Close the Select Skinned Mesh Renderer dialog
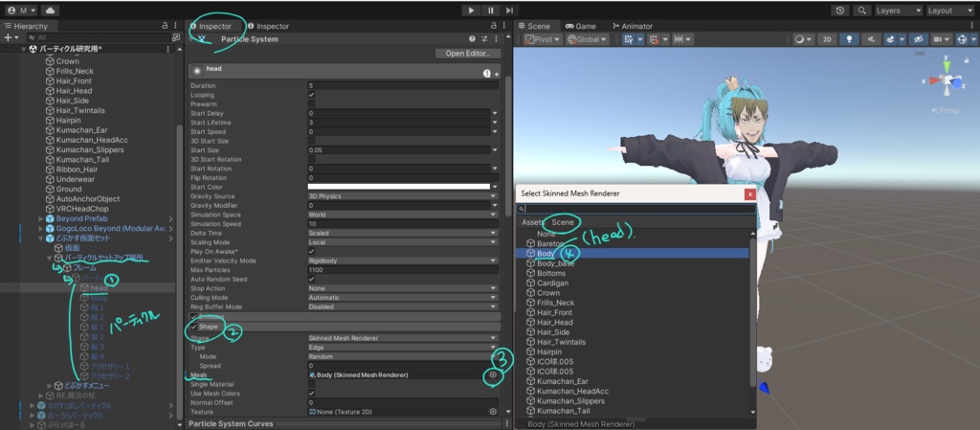This screenshot has height=430, width=980. click(750, 194)
